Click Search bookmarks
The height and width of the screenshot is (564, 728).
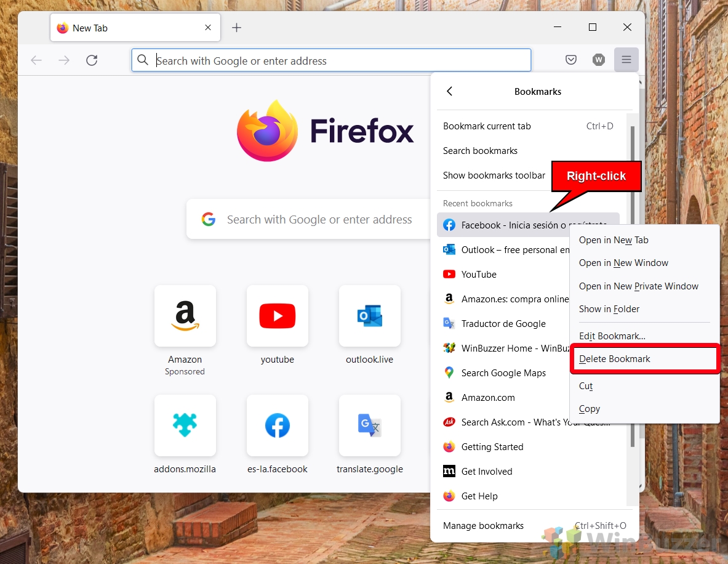click(x=528, y=150)
